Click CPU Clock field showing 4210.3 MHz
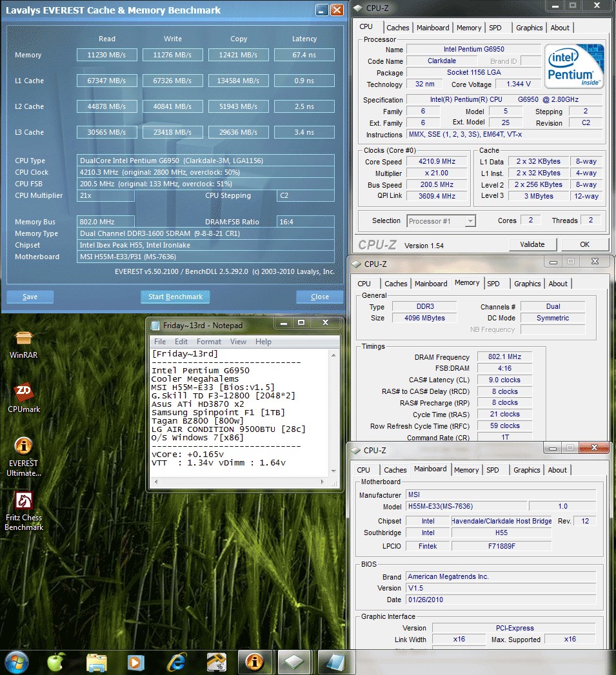This screenshot has width=616, height=675. [x=206, y=172]
